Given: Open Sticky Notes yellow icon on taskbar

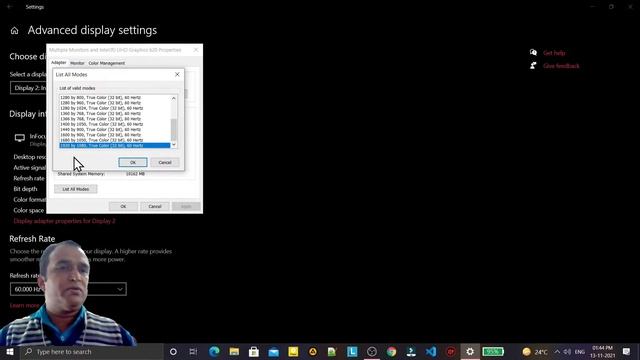Looking at the screenshot, I should (293, 351).
